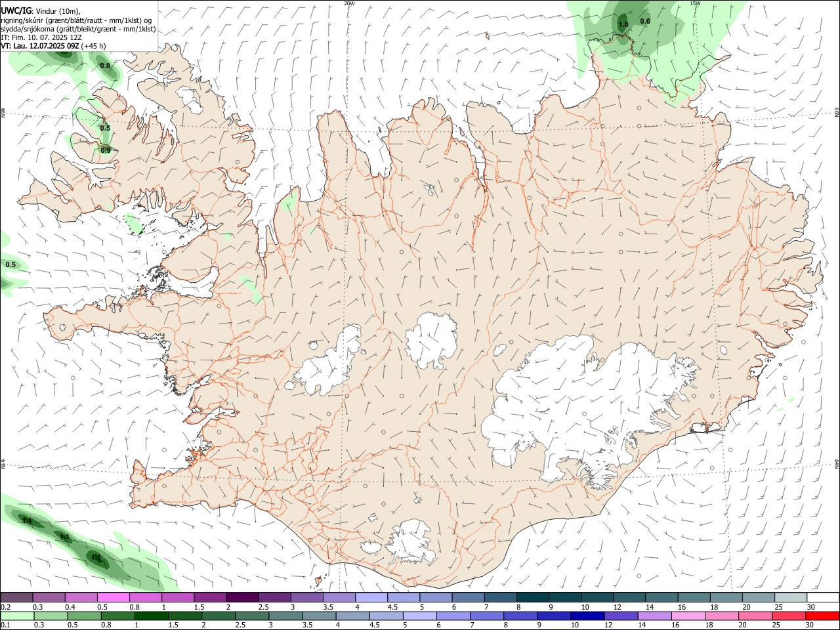Select the lower-row violet swatch labeled 14
This screenshot has height=630, width=840.
655,616
